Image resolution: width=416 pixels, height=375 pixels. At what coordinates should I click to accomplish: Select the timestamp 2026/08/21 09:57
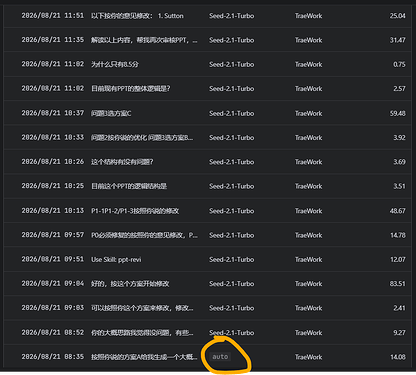coord(53,235)
